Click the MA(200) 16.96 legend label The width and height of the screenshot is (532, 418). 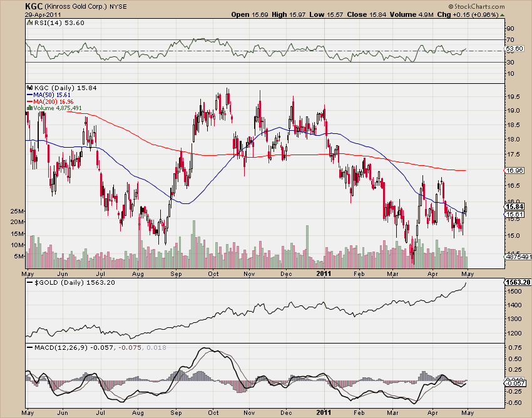point(53,102)
